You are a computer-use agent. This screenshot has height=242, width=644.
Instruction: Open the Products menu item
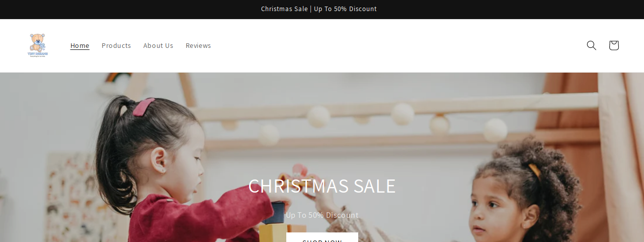(x=116, y=45)
